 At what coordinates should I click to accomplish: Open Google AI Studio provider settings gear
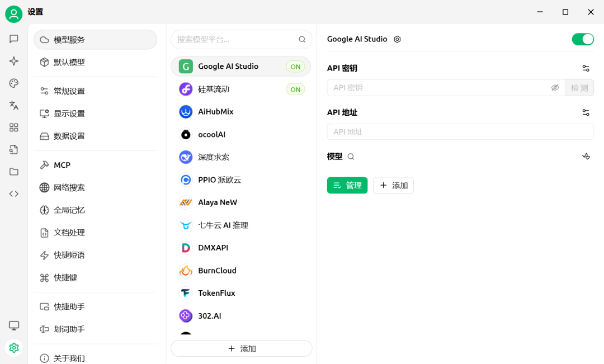[397, 39]
